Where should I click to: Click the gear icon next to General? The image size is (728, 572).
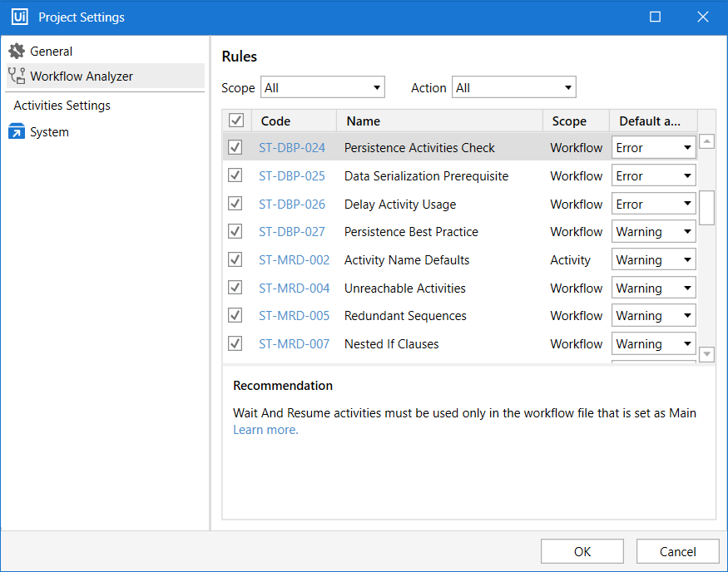tap(15, 50)
